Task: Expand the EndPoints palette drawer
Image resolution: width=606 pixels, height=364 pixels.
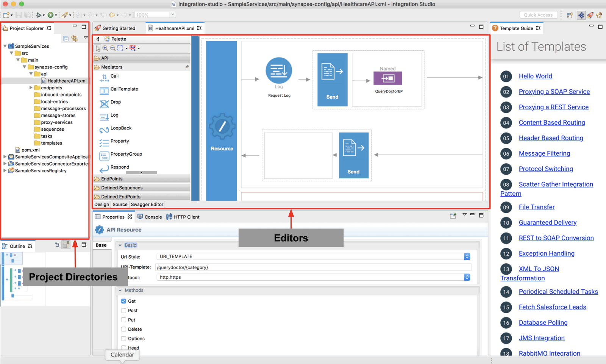Action: (x=142, y=179)
